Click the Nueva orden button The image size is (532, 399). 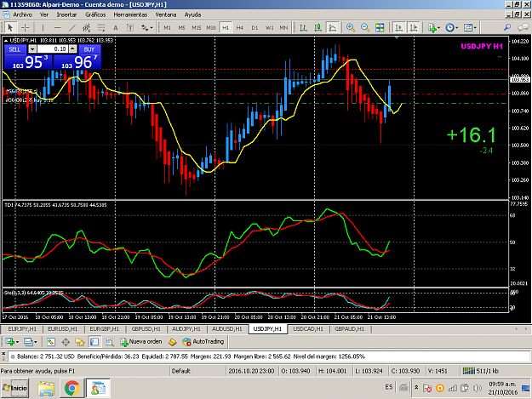pos(140,342)
